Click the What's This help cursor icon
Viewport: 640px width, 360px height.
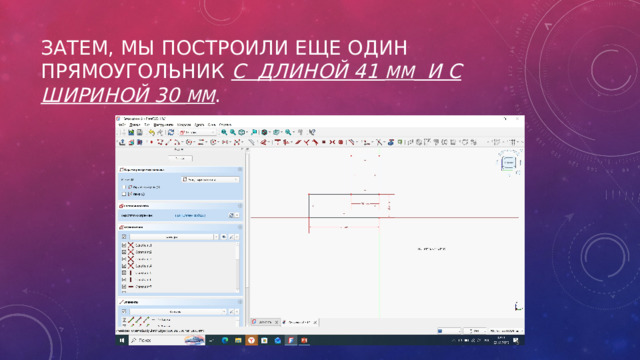(x=312, y=132)
